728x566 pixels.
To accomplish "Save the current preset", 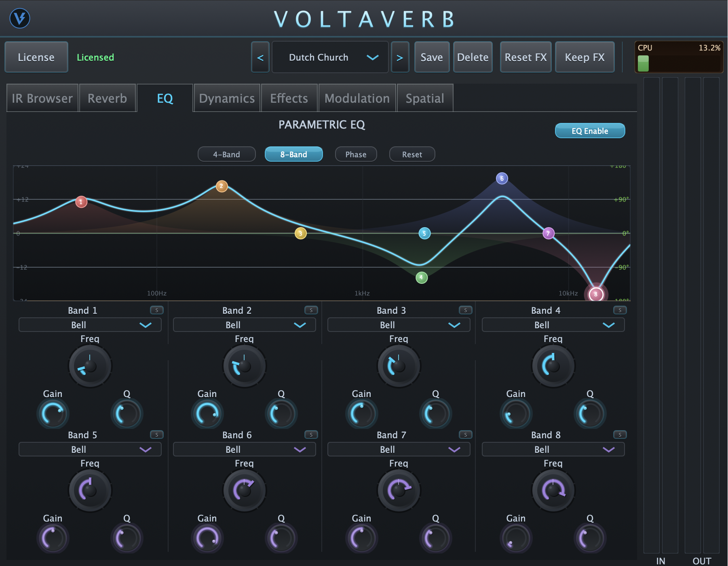I will click(432, 57).
